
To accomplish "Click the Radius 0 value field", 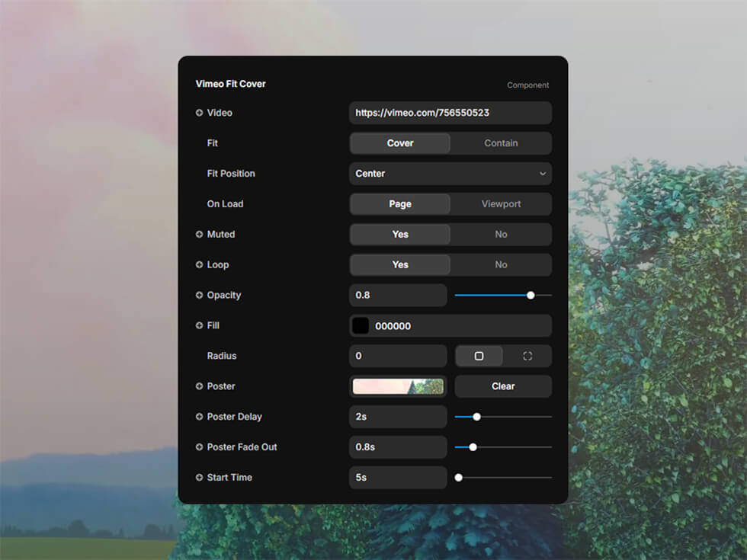I will (398, 357).
